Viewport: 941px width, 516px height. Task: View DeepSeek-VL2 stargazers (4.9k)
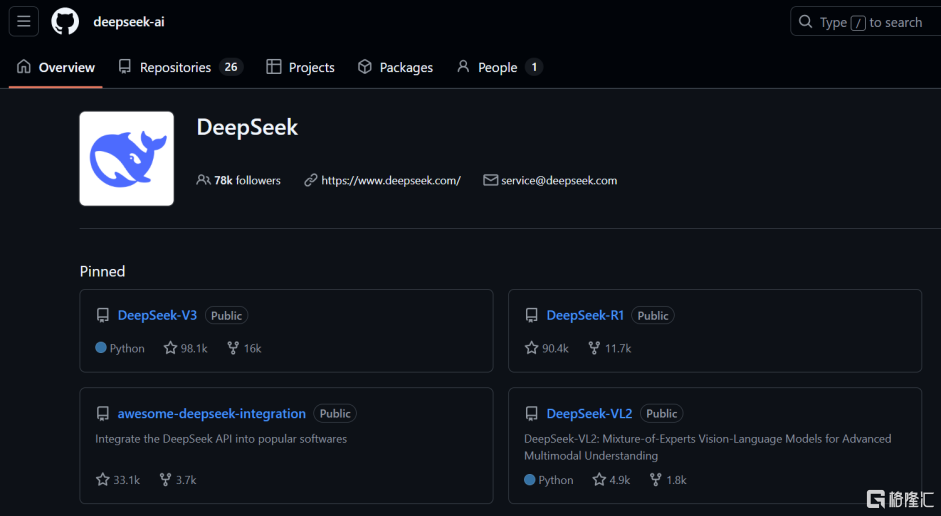[x=611, y=480]
